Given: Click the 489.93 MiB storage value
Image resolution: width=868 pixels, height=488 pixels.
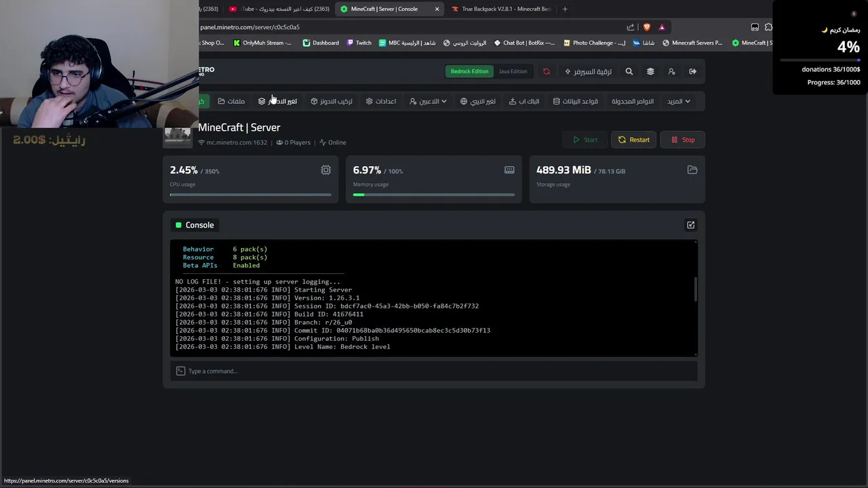Looking at the screenshot, I should pos(564,170).
